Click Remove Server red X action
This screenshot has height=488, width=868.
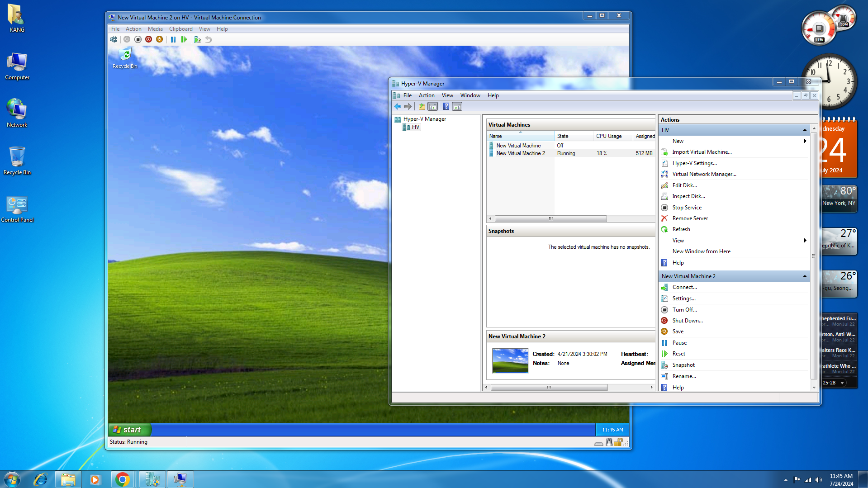[690, 218]
